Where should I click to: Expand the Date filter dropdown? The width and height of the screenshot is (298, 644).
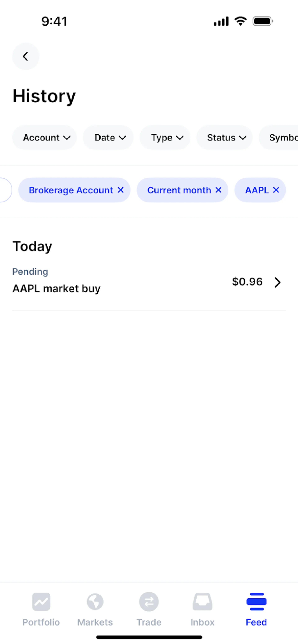tap(108, 138)
